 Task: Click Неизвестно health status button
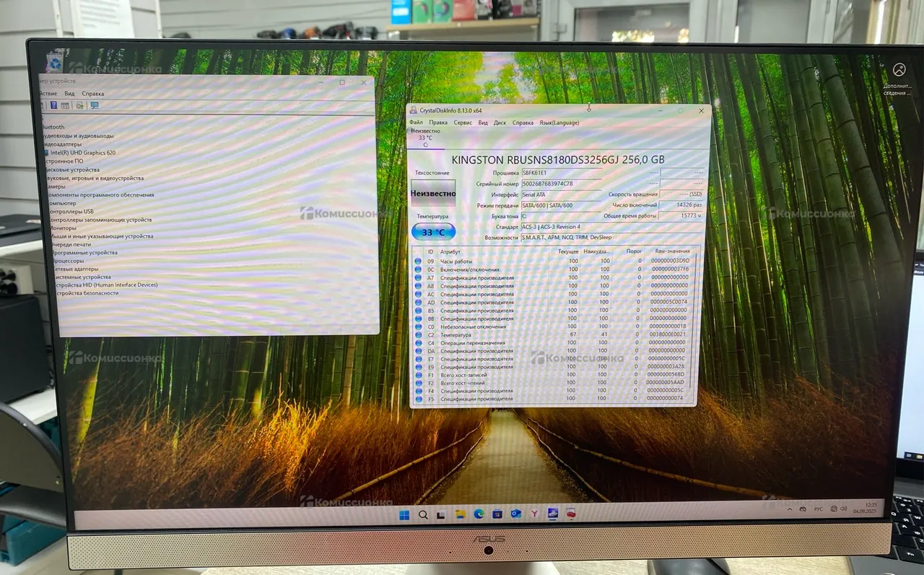[x=433, y=193]
